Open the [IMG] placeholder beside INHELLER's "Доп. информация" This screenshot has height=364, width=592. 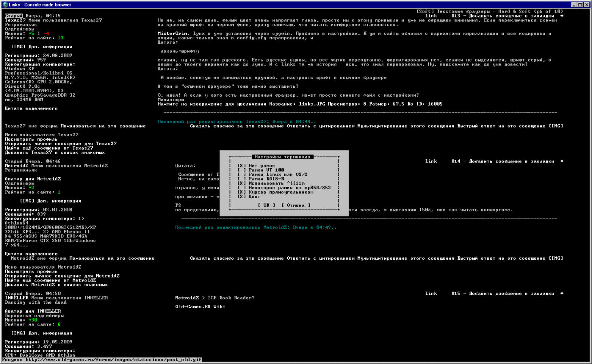click(18, 333)
